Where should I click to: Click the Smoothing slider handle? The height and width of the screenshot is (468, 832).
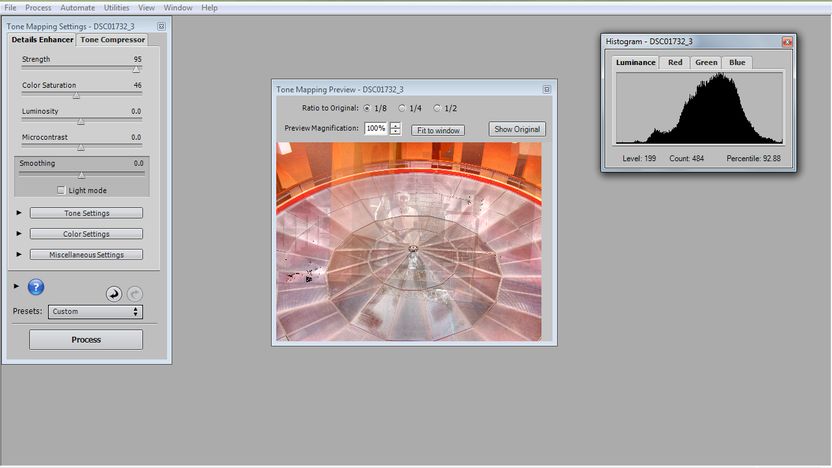pyautogui.click(x=82, y=175)
